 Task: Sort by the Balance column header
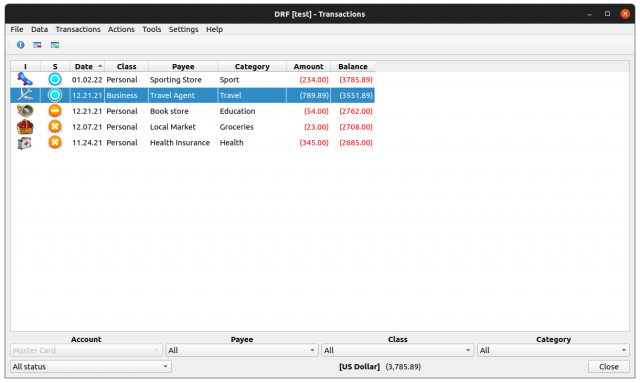(353, 67)
